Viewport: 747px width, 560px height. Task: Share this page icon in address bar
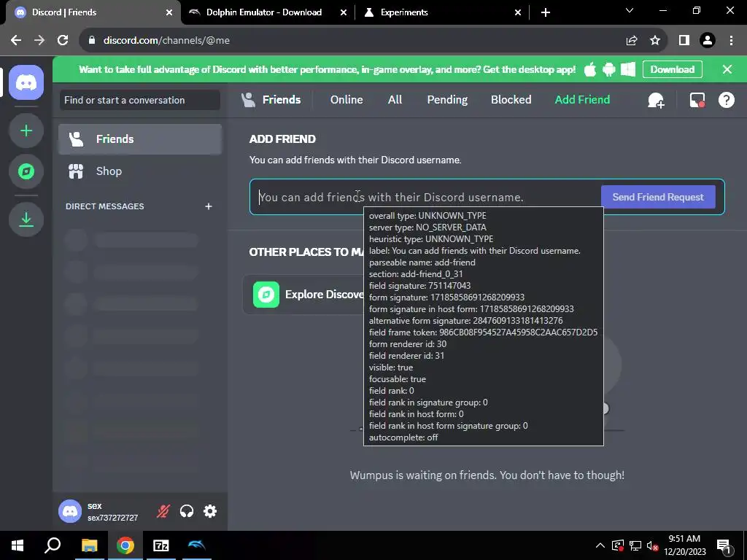(632, 41)
